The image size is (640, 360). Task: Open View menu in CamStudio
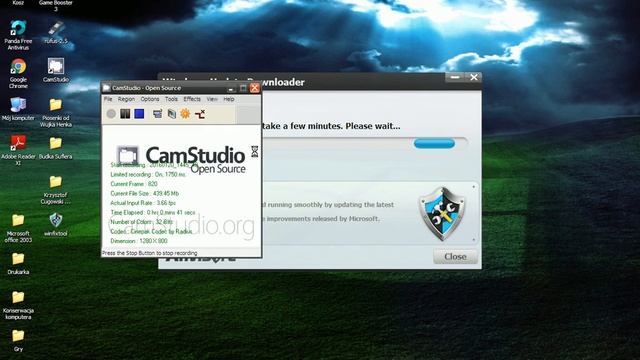coord(212,99)
